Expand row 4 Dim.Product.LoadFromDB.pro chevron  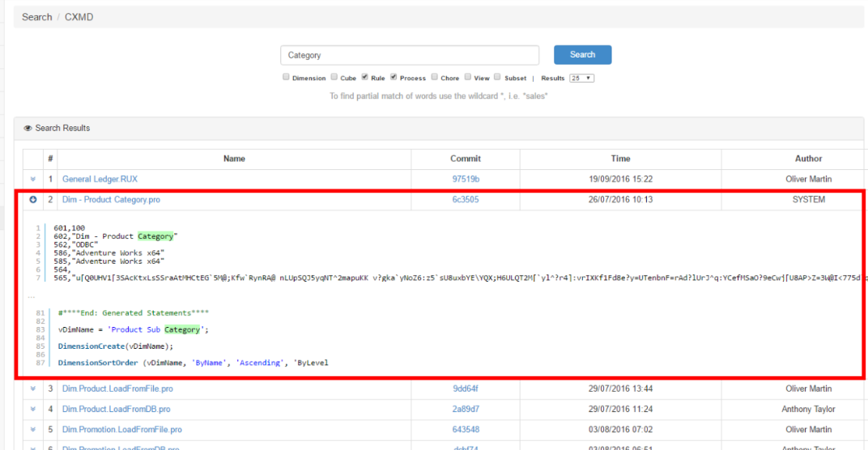tap(32, 409)
